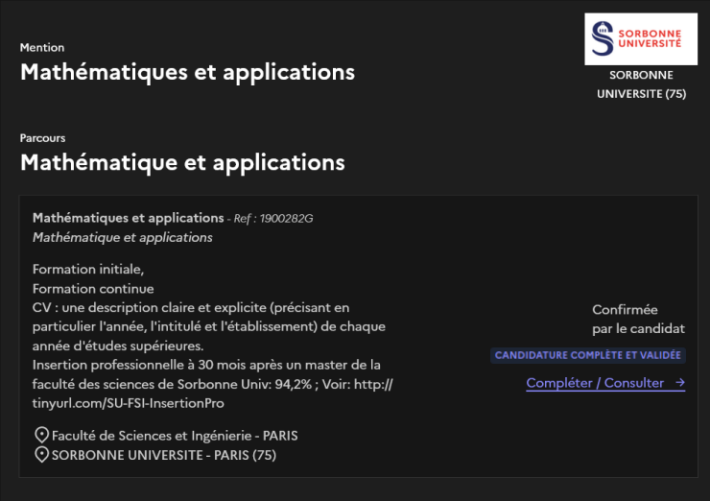
Task: Click the Confirmée par le candidat status text
Action: 638,319
